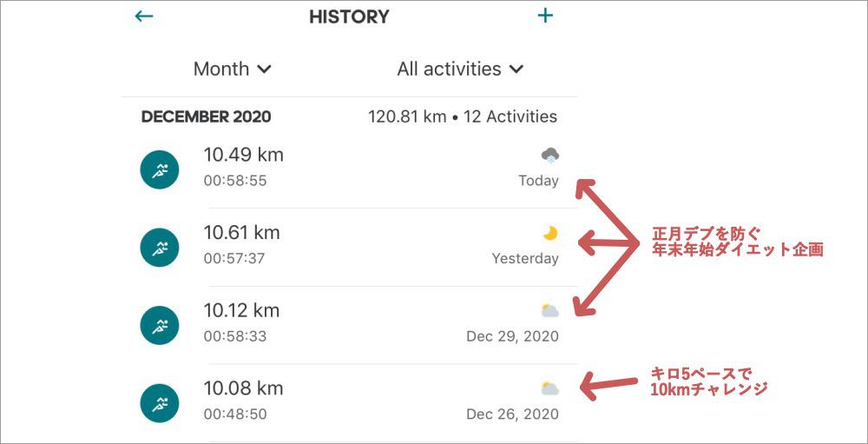
Task: Click the 120.81 km 12 Activities summary
Action: click(x=463, y=117)
